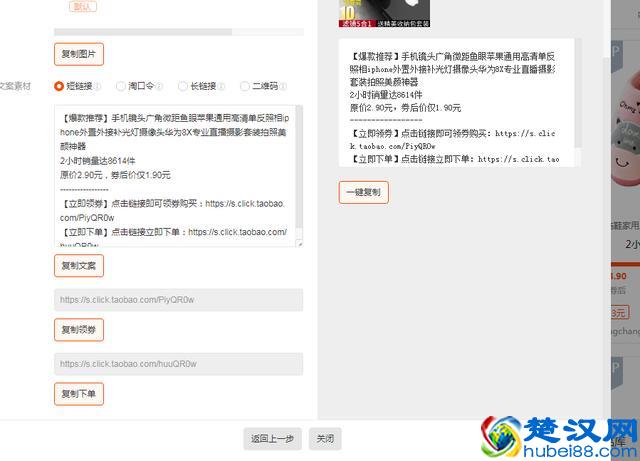
Task: Click '2小时销量达8614件' in preview panel
Action: [386, 95]
